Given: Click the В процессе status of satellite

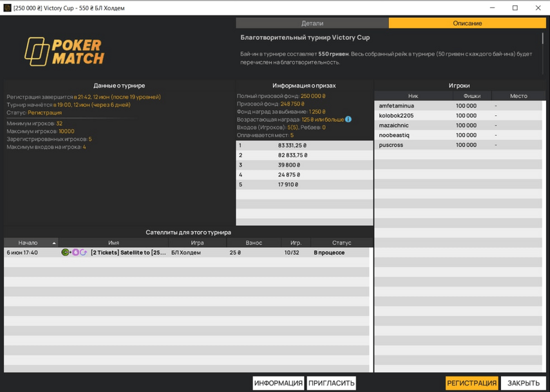Looking at the screenshot, I should [329, 252].
